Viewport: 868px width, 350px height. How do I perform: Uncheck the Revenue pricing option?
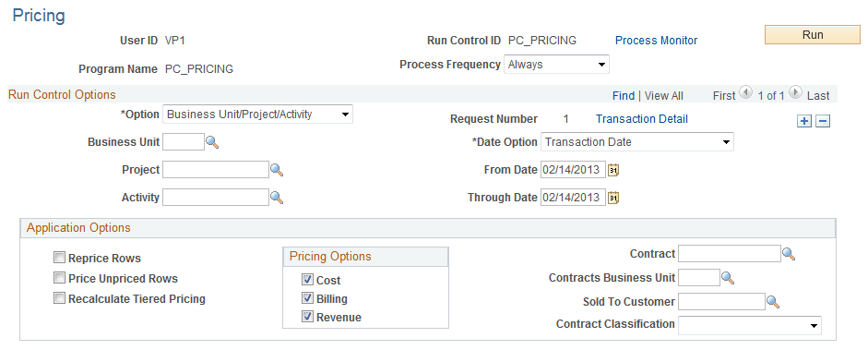[307, 317]
